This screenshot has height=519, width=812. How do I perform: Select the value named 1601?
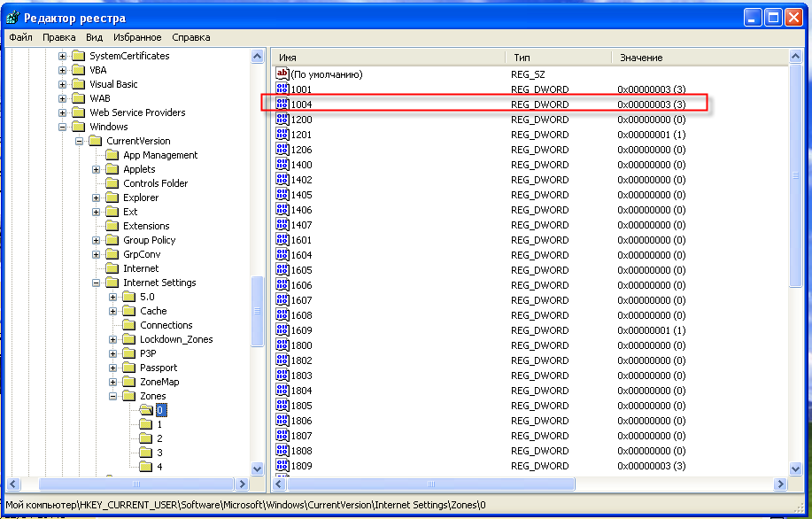[301, 240]
